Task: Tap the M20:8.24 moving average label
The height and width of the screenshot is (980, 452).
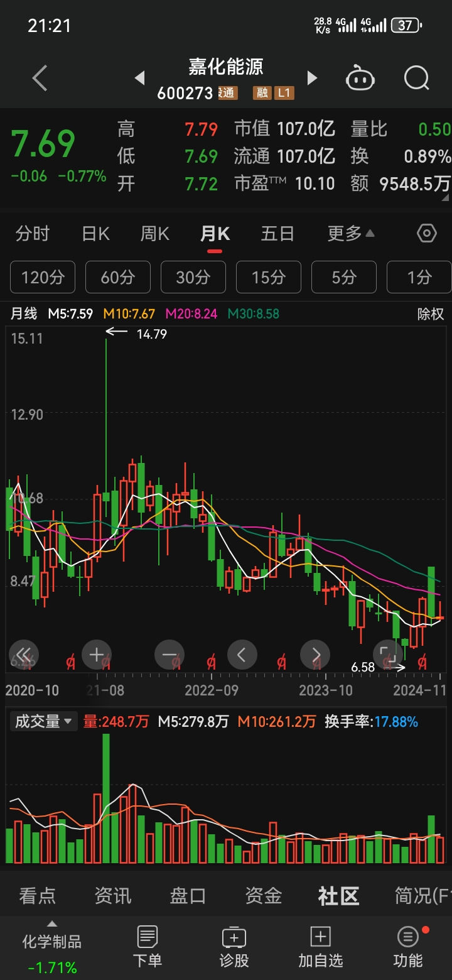Action: tap(191, 313)
